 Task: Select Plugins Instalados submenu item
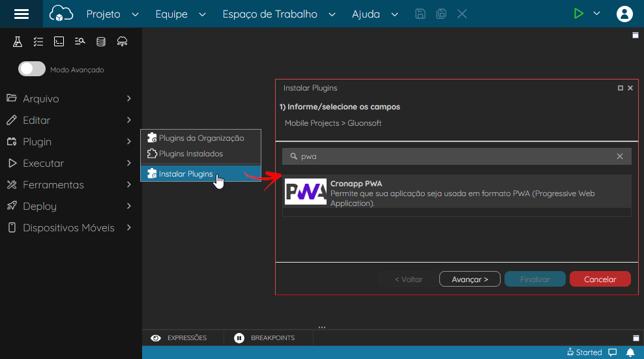click(x=201, y=154)
